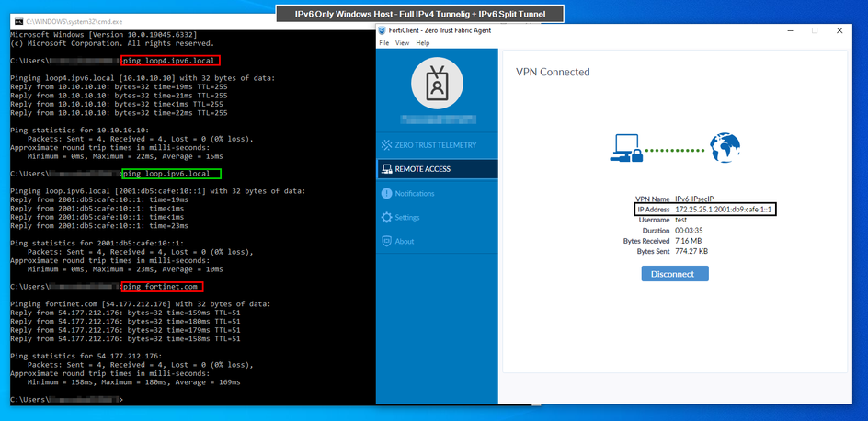The image size is (868, 421).
Task: Click Ping statistics for 54.177.212.176 line
Action: pyautogui.click(x=87, y=356)
